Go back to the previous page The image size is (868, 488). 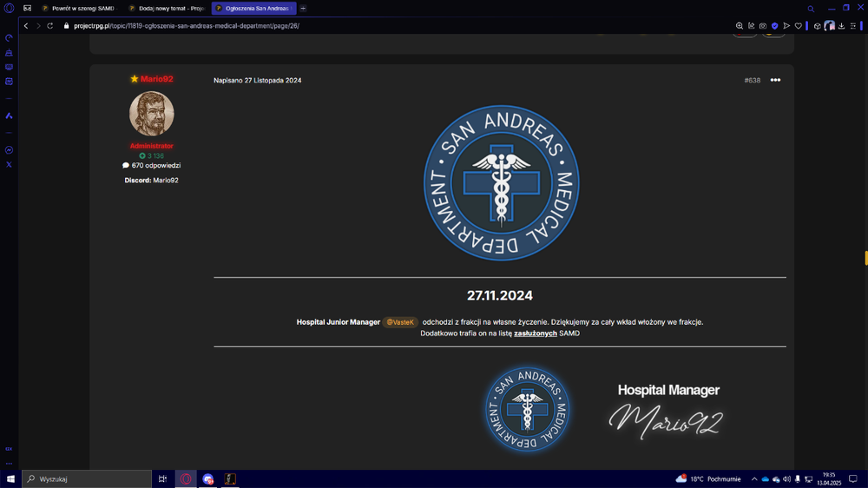tap(26, 26)
